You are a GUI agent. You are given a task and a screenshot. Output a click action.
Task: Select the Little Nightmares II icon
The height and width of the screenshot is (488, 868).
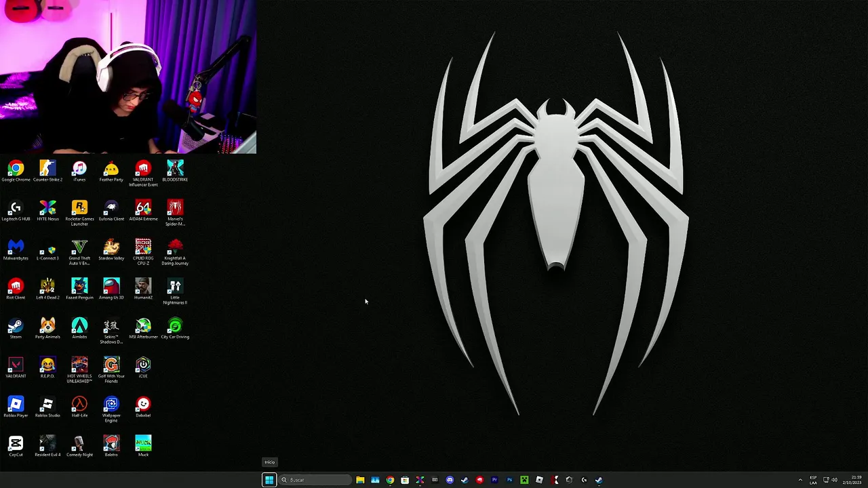pos(175,291)
